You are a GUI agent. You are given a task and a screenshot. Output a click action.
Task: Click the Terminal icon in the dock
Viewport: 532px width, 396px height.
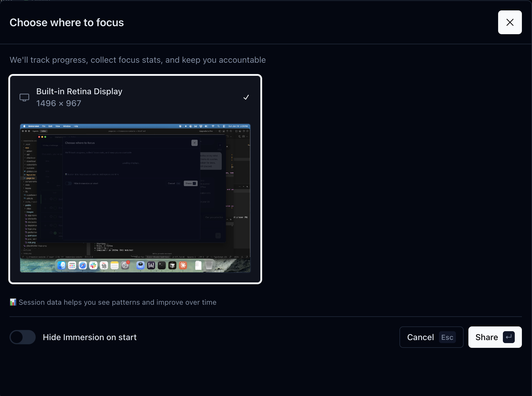point(162,265)
